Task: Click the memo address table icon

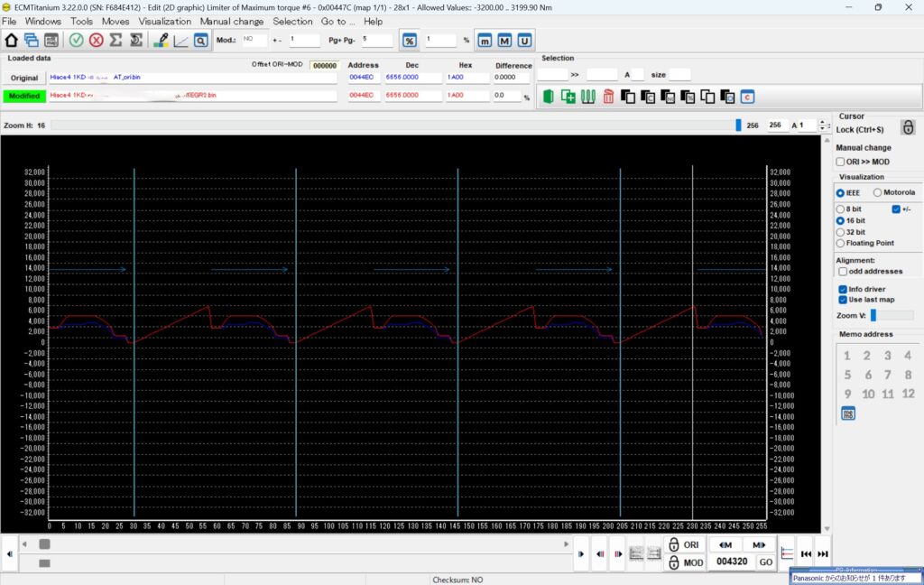Action: (848, 413)
